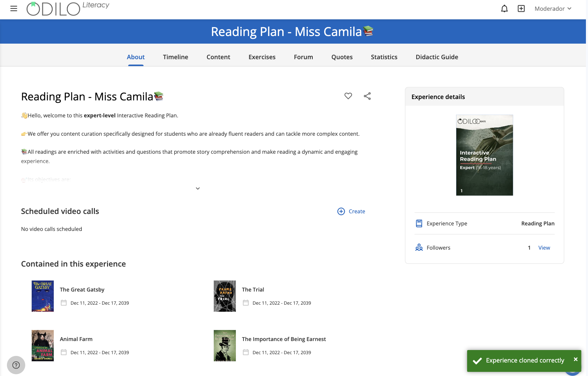
Task: Create a scheduled video call
Action: point(351,211)
